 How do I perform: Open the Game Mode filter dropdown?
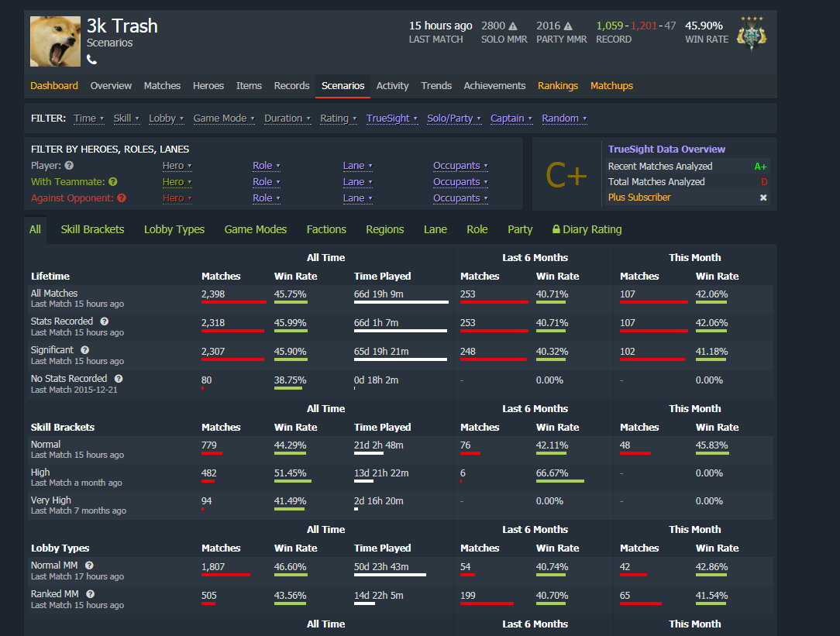(224, 119)
